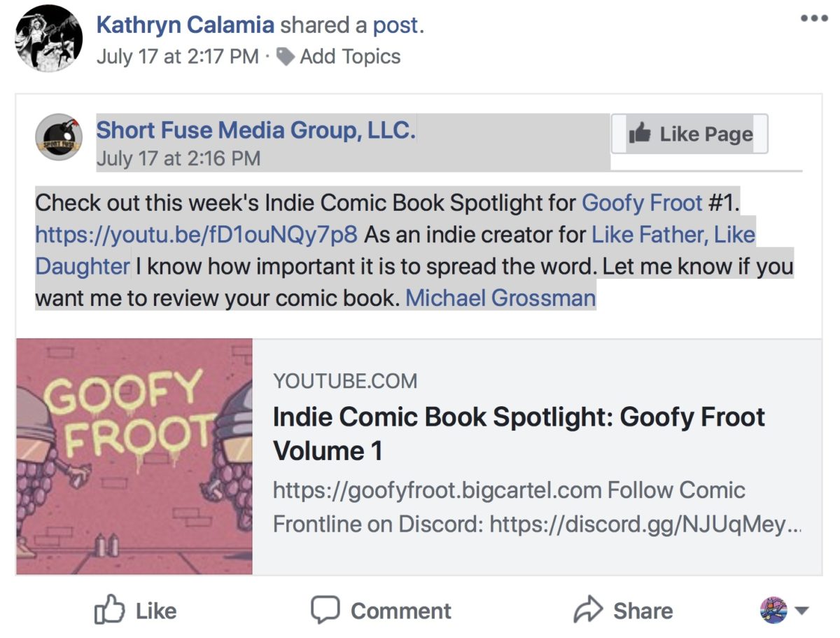Click the tag icon beside Add Topics
The width and height of the screenshot is (840, 638).
click(285, 56)
